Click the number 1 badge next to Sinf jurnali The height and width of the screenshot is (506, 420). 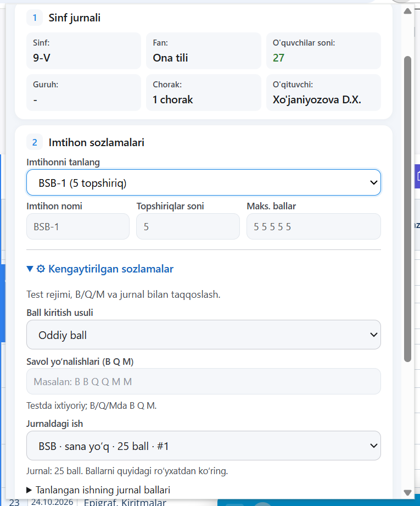[35, 18]
